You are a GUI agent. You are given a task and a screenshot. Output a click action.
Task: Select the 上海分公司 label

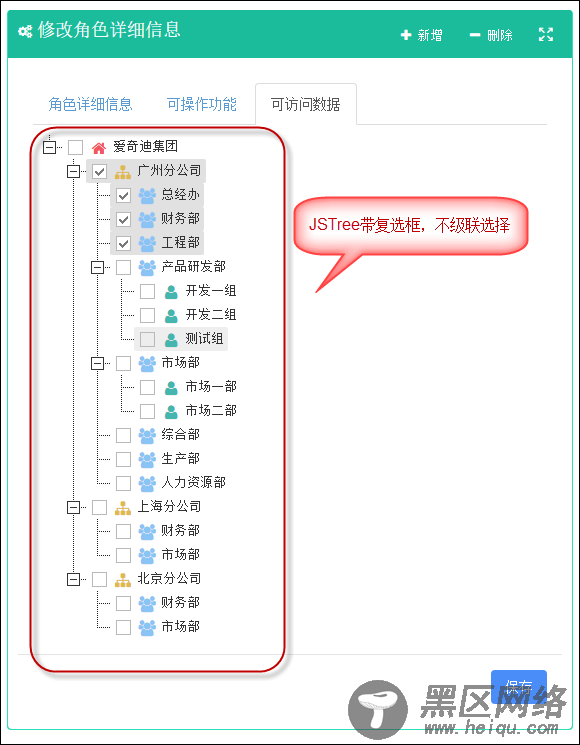click(x=169, y=507)
